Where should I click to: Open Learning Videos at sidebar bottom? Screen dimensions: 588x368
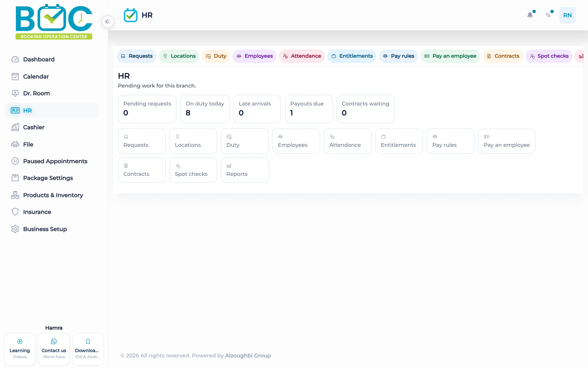coord(20,349)
